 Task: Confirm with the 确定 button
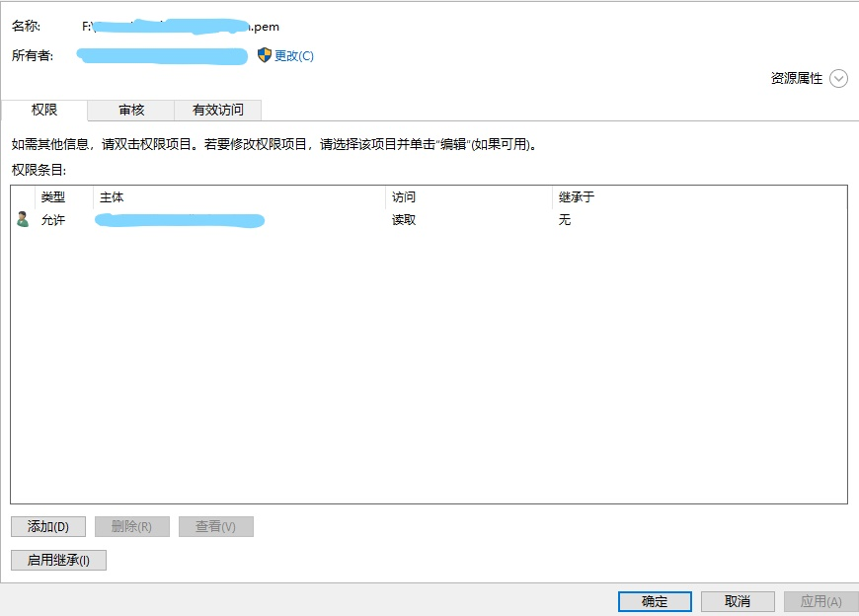pos(655,601)
